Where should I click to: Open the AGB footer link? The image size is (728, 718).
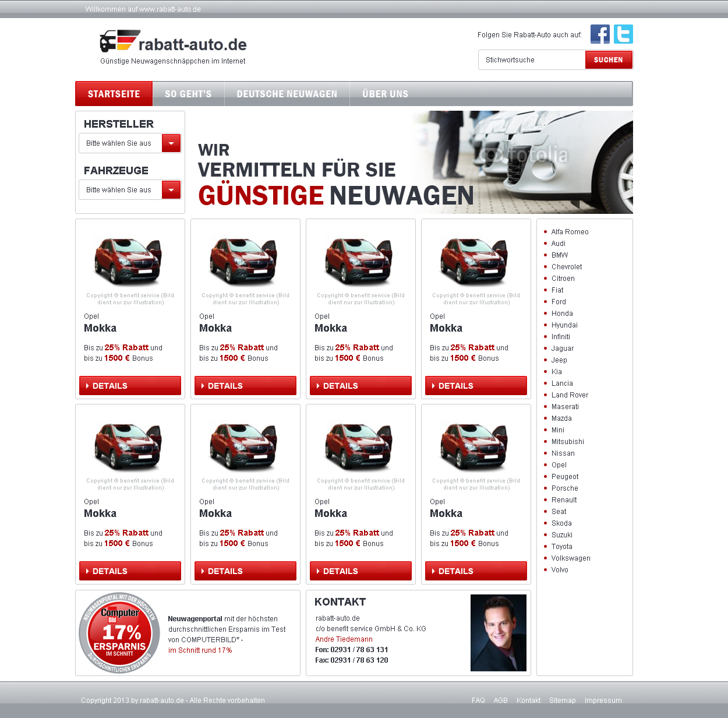(501, 701)
